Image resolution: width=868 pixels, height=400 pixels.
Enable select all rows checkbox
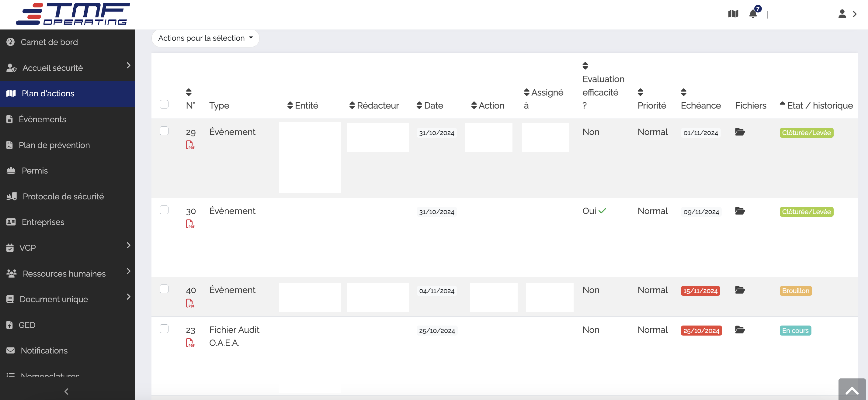165,104
